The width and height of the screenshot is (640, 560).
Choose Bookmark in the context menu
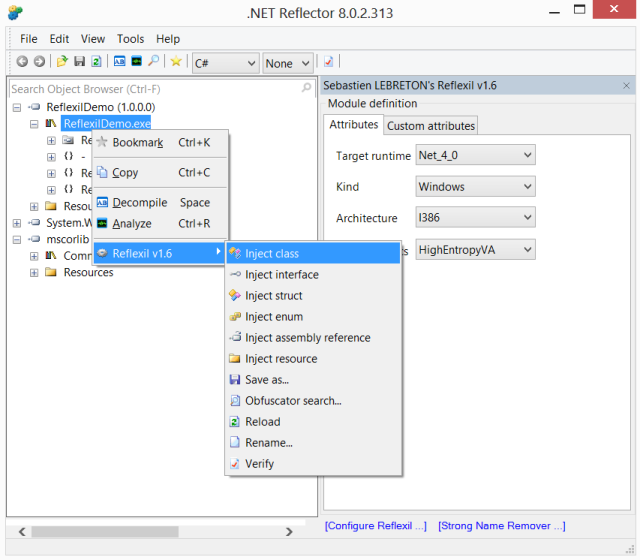(161, 142)
